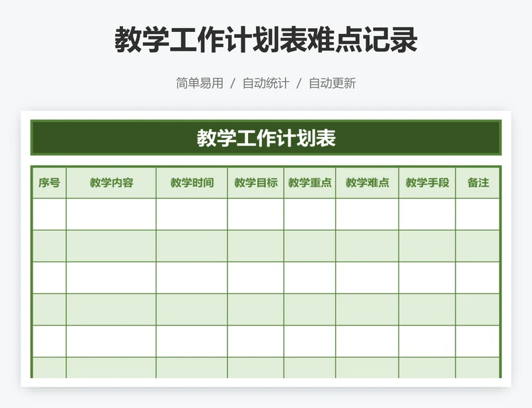Click the page title 教学工作计划表难点记录
This screenshot has width=532, height=408.
pos(266,40)
